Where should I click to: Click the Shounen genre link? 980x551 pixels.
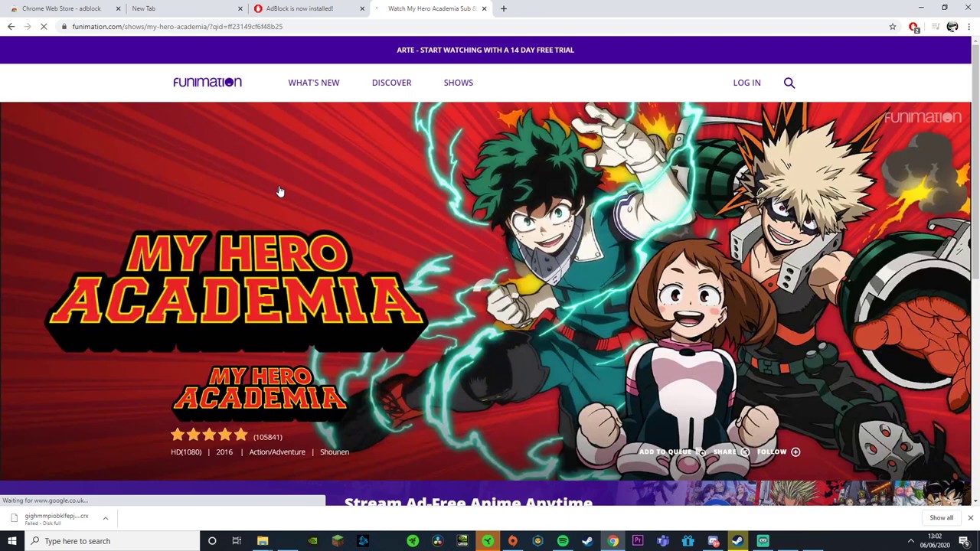tap(335, 452)
